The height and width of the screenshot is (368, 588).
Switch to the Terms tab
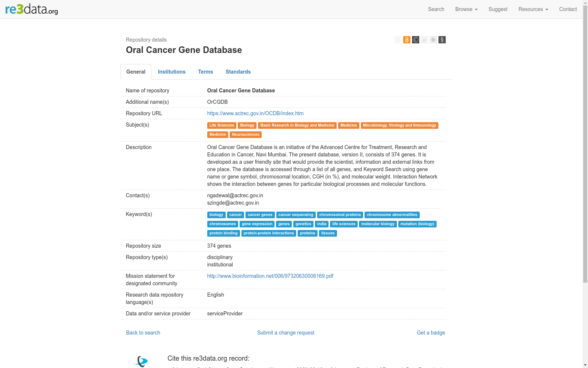click(x=205, y=72)
